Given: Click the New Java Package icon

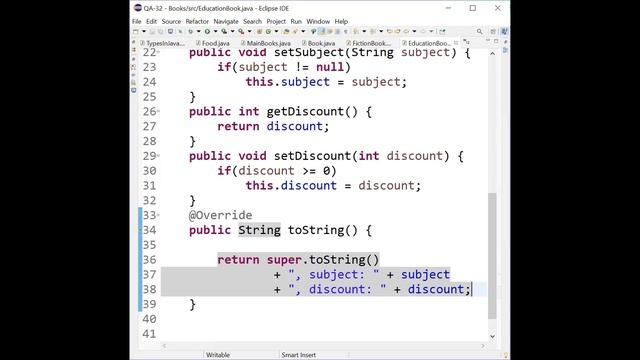Looking at the screenshot, I should [259, 31].
